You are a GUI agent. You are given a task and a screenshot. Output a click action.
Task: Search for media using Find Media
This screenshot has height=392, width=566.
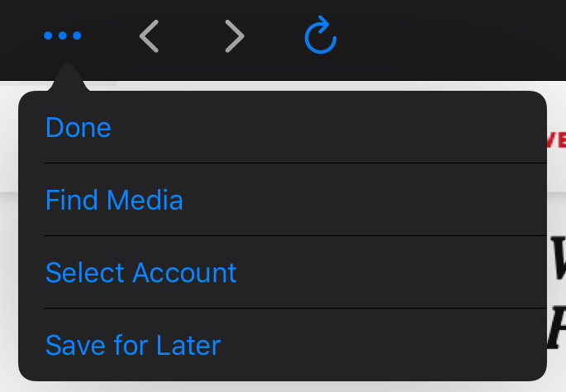coord(114,200)
